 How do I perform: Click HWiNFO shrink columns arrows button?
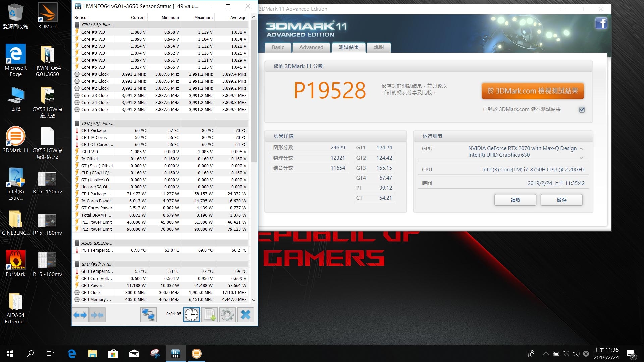(98, 315)
